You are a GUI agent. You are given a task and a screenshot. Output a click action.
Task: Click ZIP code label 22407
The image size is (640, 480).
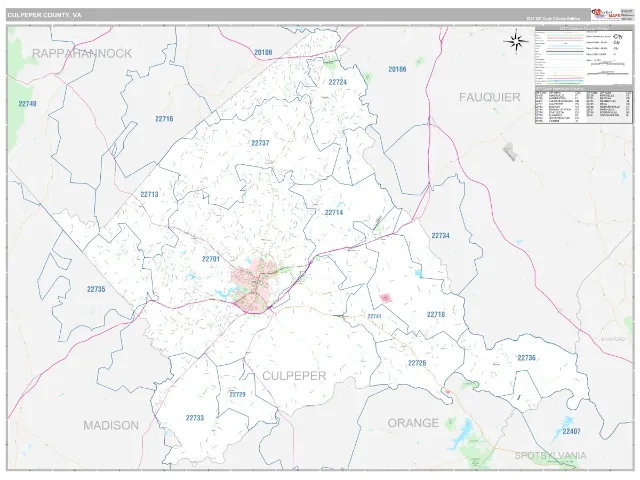tap(571, 431)
